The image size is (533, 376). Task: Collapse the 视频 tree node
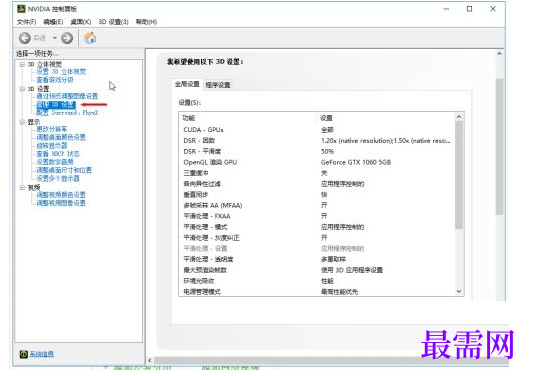[22, 187]
